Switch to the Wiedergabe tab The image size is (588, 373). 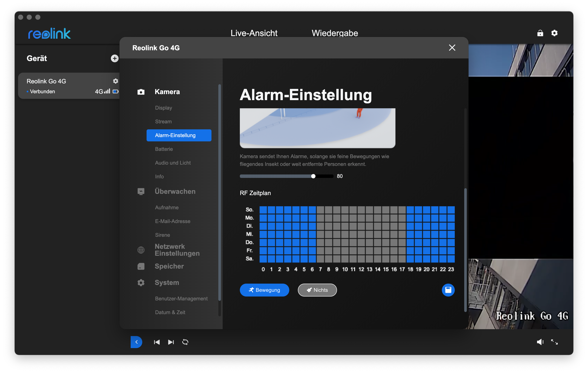click(335, 33)
